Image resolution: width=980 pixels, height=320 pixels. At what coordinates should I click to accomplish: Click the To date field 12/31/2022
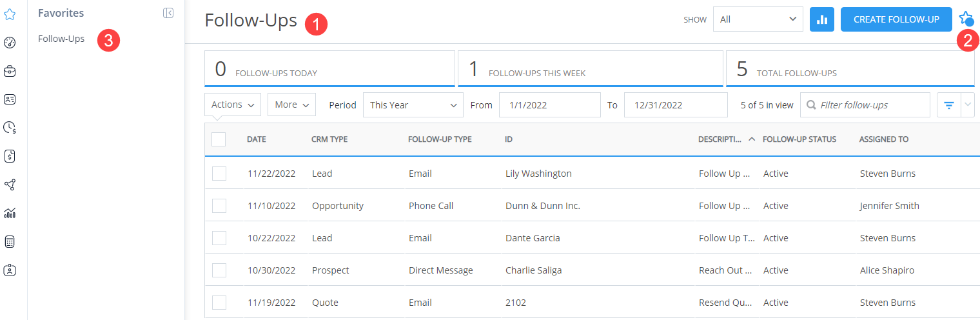(x=676, y=105)
